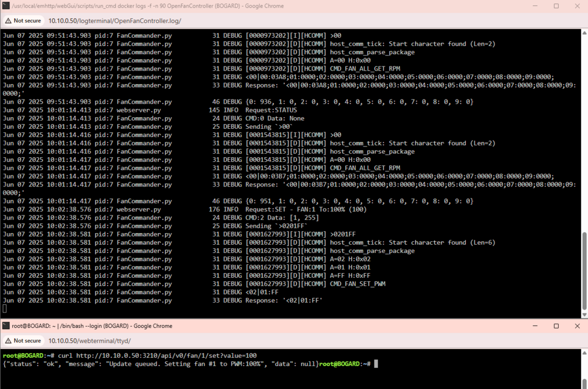Minimize the OpenFanController log window
The height and width of the screenshot is (389, 588).
click(x=535, y=6)
